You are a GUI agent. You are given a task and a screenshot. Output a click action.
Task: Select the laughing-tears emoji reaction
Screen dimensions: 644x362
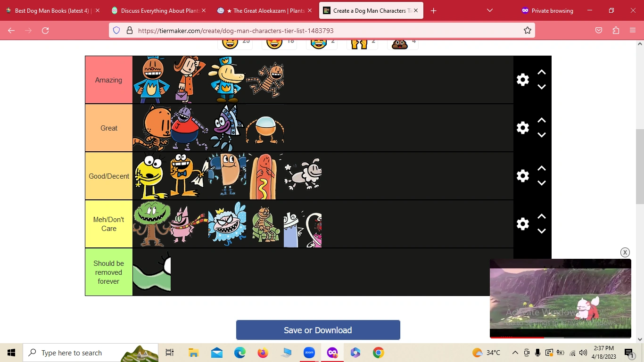pyautogui.click(x=317, y=43)
